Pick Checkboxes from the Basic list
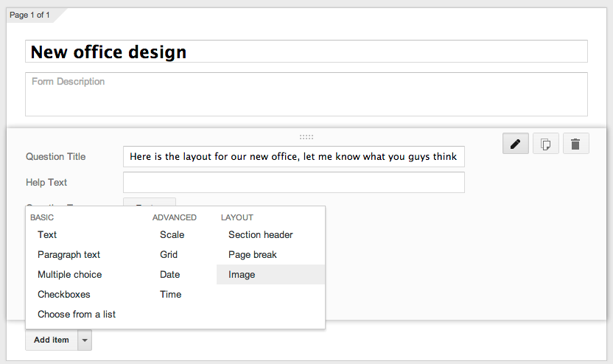Viewport: 613px width, 364px height. [64, 294]
